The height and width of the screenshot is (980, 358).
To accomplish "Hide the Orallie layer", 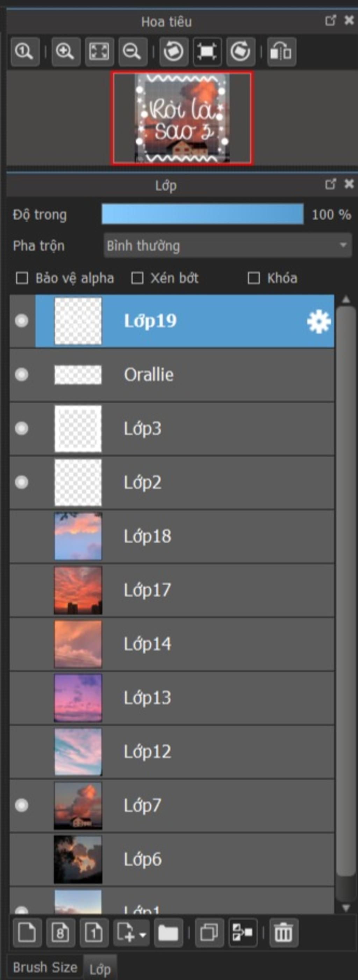I will click(x=21, y=375).
